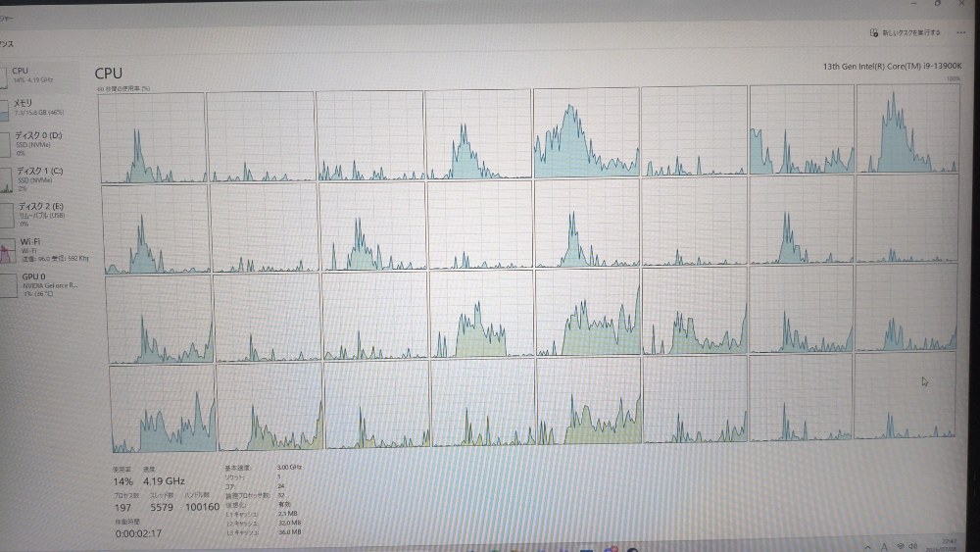
Task: Select ディスク 0 (D:) SSD entry
Action: [x=39, y=143]
